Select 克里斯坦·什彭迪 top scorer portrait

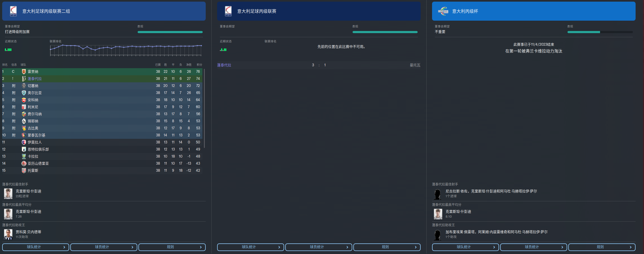pyautogui.click(x=8, y=193)
